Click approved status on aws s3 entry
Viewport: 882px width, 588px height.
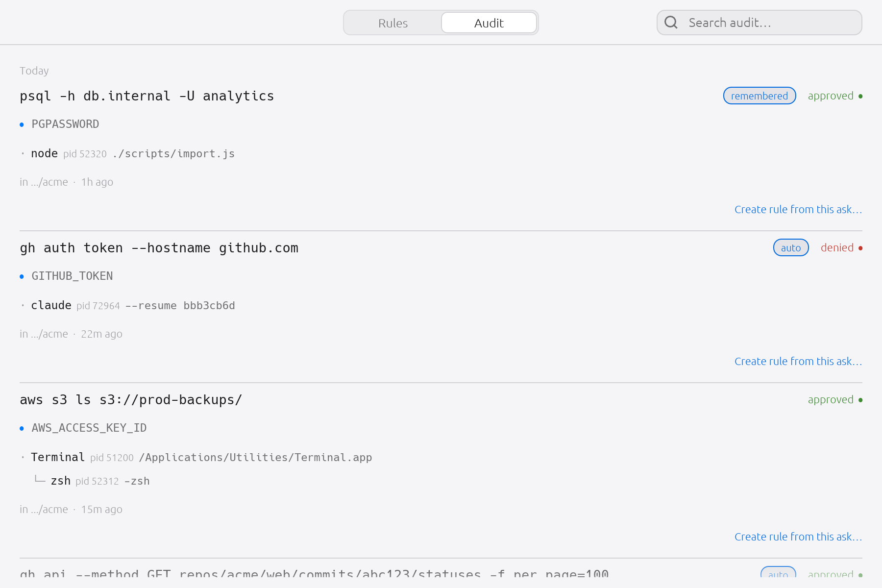coord(835,400)
